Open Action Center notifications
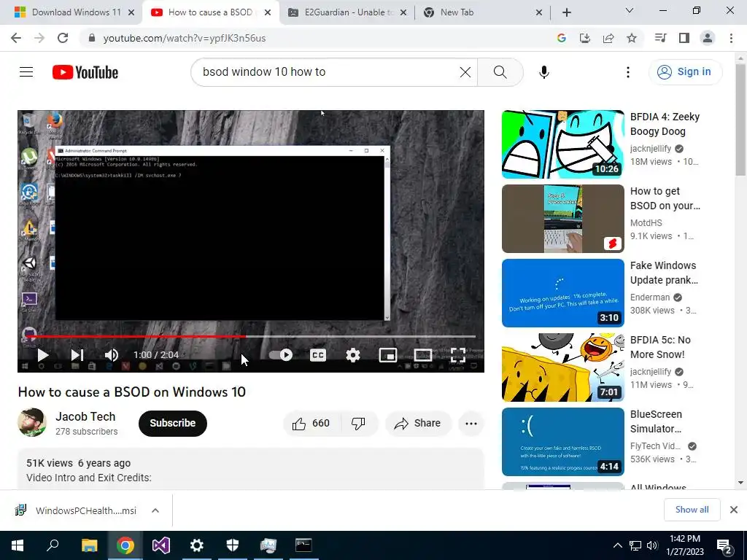 click(724, 545)
